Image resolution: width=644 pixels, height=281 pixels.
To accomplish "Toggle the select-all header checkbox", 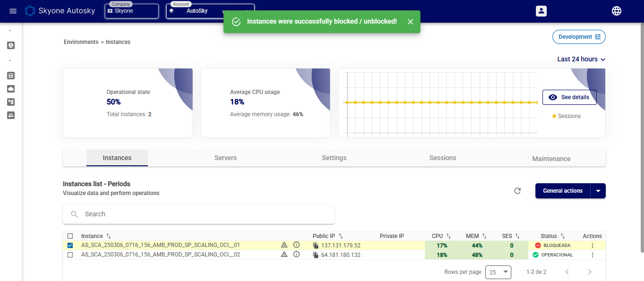I will pos(70,236).
